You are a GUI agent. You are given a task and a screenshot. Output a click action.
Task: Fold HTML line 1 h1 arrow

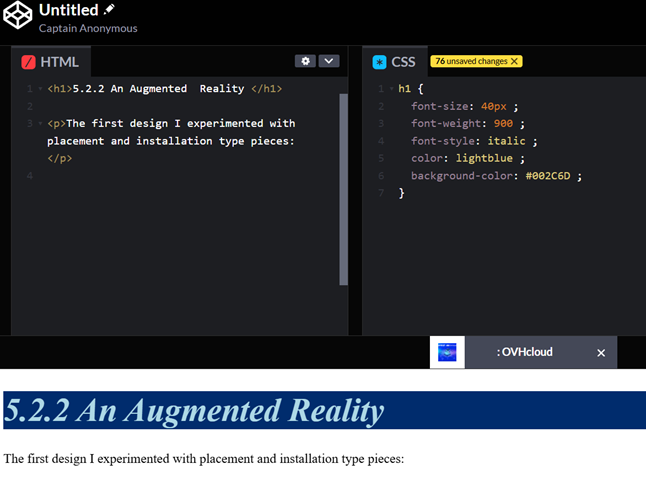pos(40,89)
